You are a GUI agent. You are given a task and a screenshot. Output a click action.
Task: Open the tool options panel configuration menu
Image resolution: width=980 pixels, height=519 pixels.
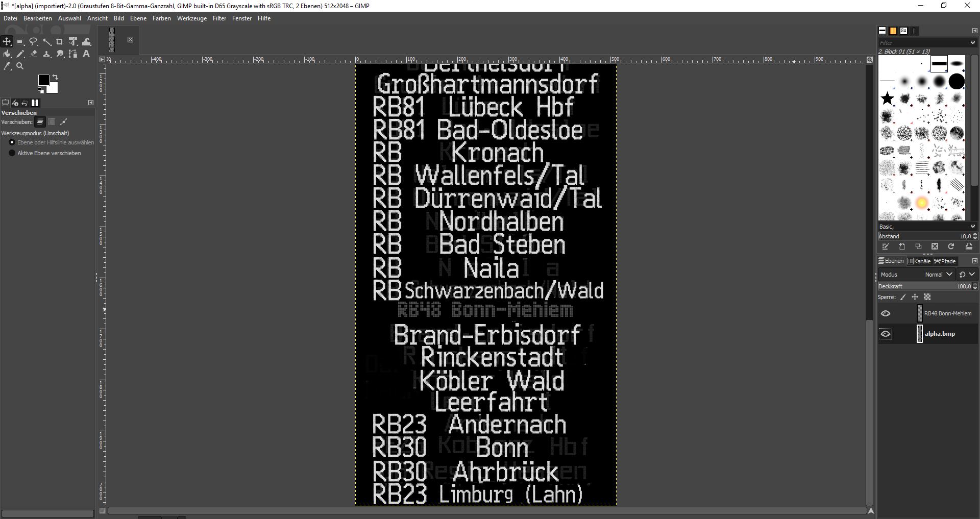(91, 103)
